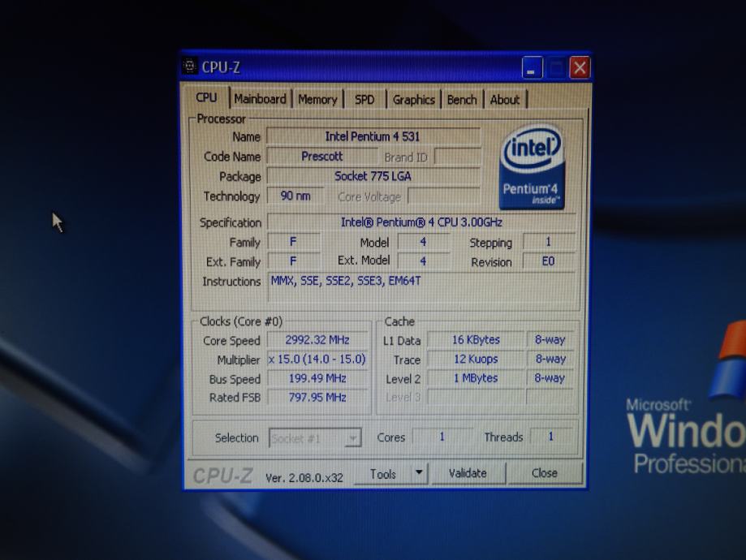The height and width of the screenshot is (560, 746).
Task: Open the Bench tab
Action: [x=462, y=100]
